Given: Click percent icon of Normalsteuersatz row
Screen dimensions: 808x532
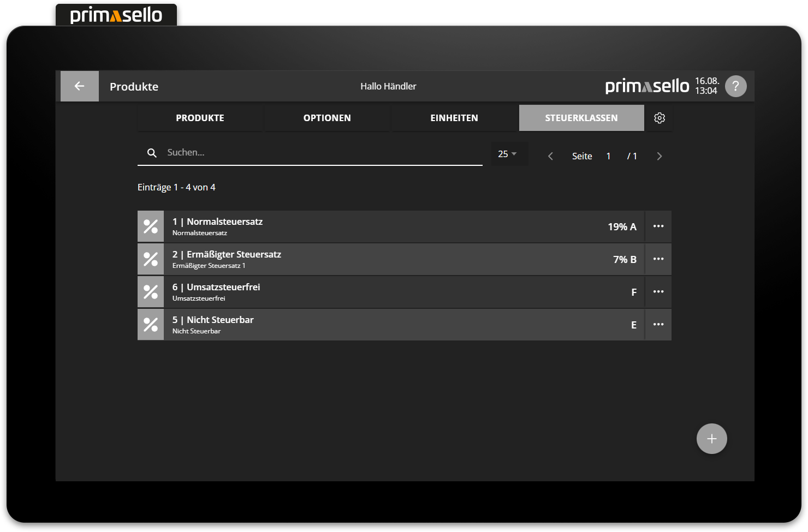Looking at the screenshot, I should coord(151,226).
